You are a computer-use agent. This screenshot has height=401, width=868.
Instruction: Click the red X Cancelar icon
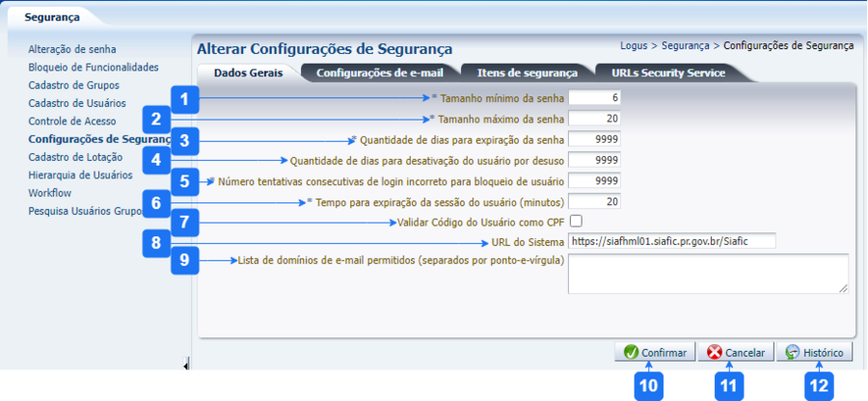tap(715, 353)
